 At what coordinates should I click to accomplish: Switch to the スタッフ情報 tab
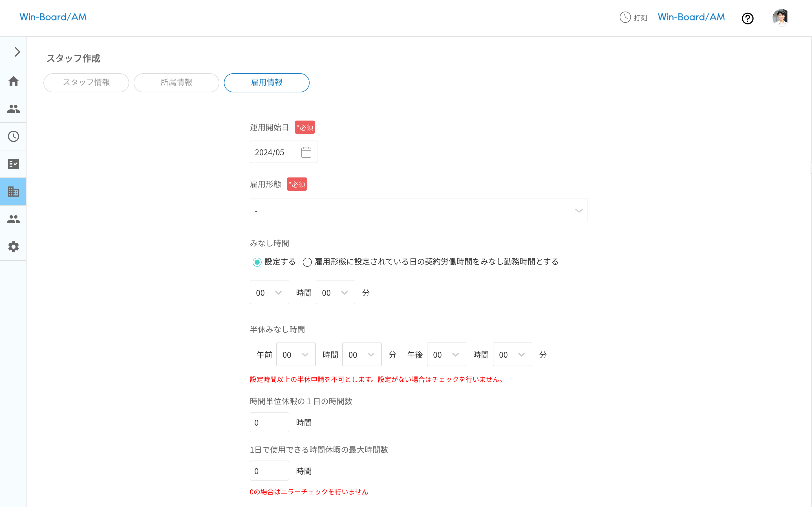pos(86,83)
